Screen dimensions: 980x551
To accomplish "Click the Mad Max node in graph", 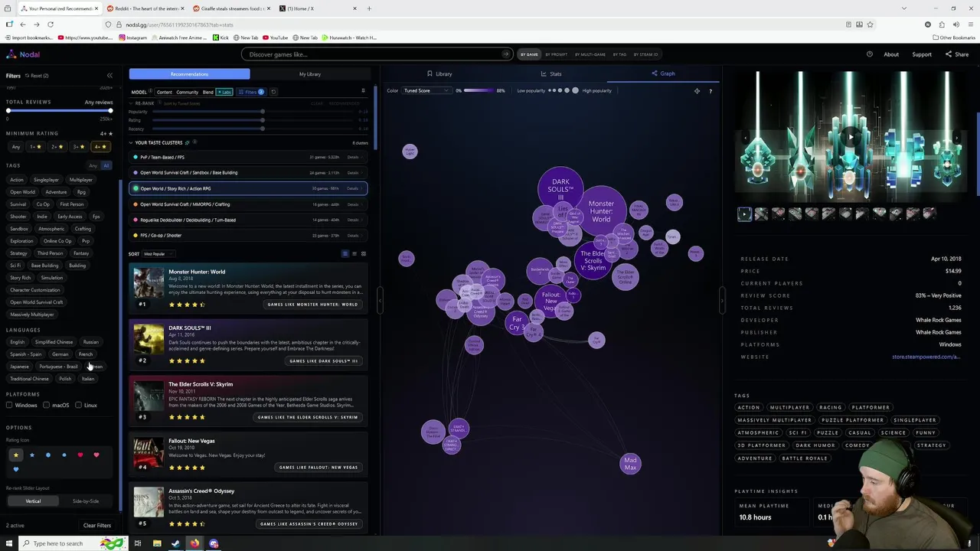I will 630,464.
